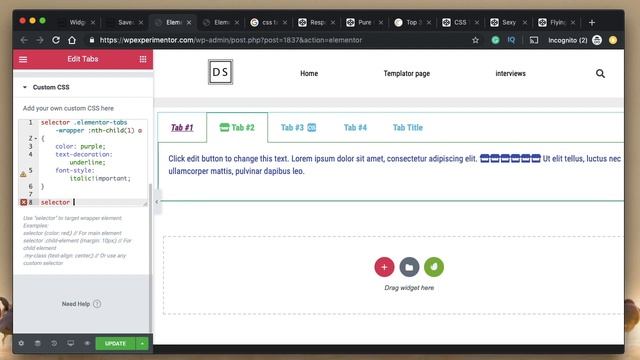Open a new browser tab

coord(592,22)
